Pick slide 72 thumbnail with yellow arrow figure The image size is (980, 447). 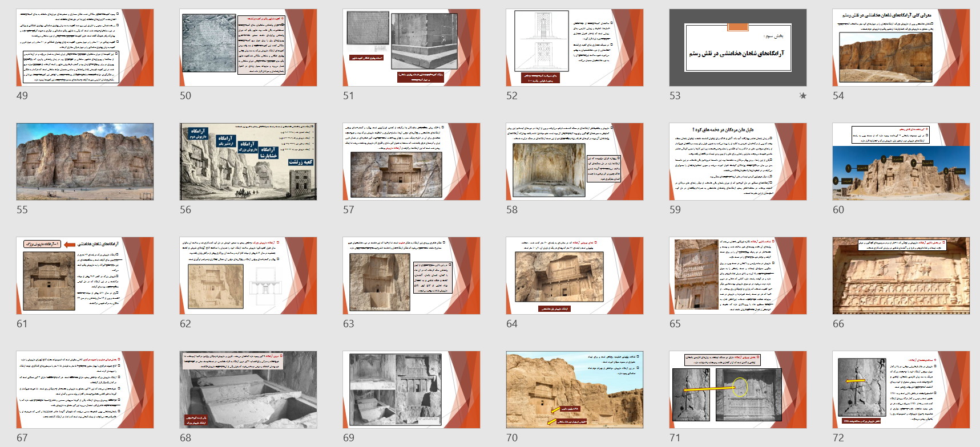901,390
